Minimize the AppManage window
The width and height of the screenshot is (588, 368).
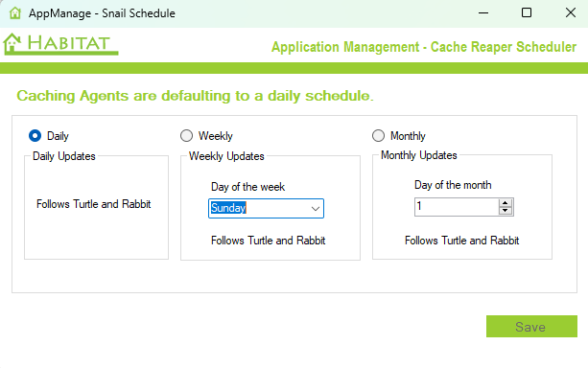click(483, 13)
